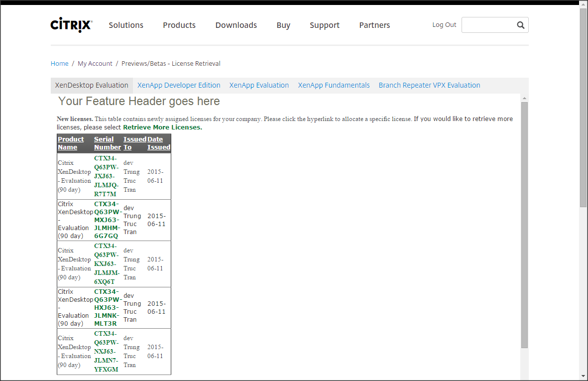
Task: Switch to XenApp Developer Edition tab
Action: [179, 85]
